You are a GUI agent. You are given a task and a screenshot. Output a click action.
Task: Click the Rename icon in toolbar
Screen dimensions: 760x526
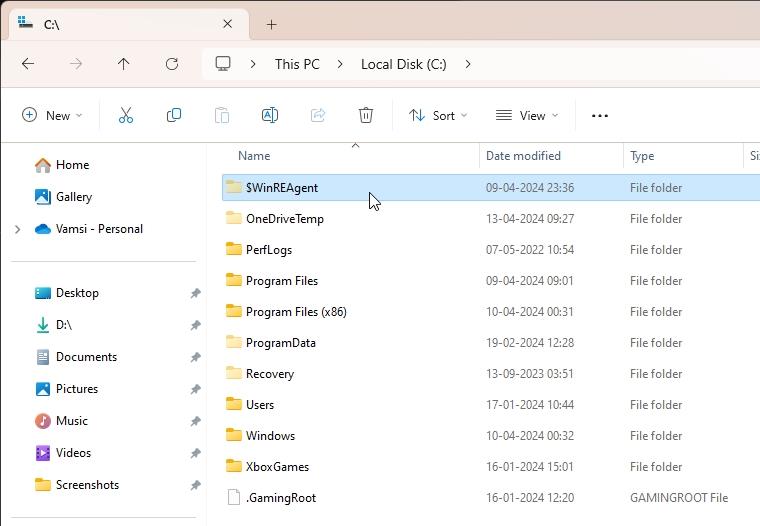pyautogui.click(x=269, y=115)
